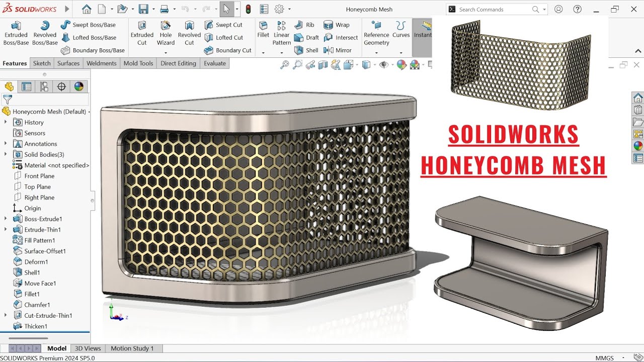The height and width of the screenshot is (362, 644).
Task: Expand the Cut-Extrude-Thin1 feature
Action: coord(6,315)
